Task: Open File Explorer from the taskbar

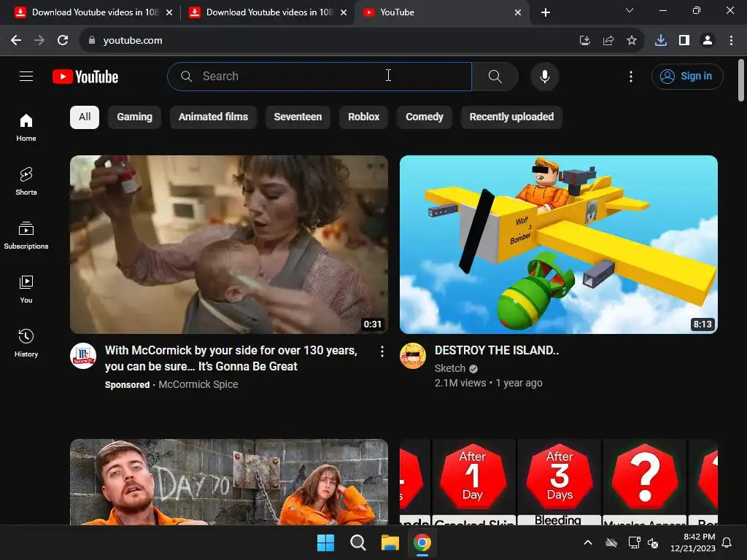Action: click(x=390, y=542)
